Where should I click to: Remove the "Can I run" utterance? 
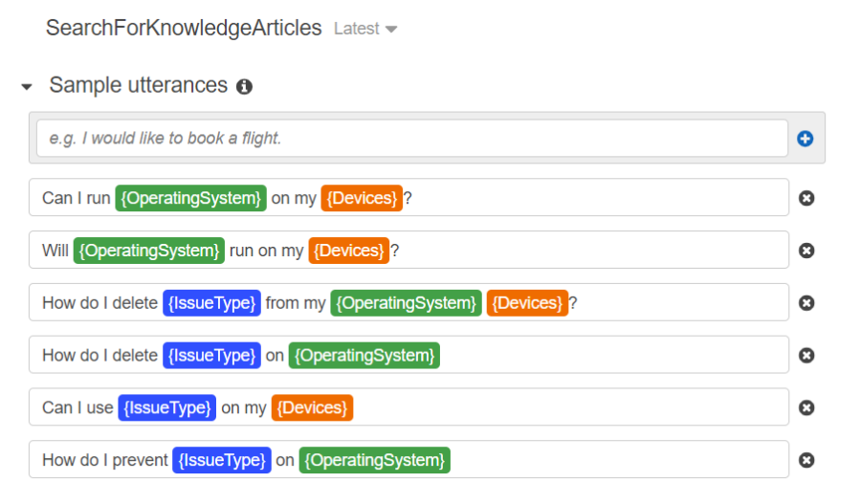806,198
